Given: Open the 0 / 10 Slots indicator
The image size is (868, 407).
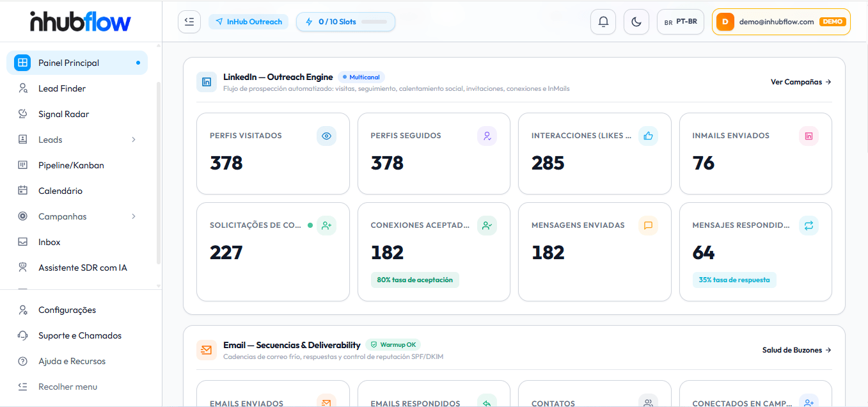Looking at the screenshot, I should click(345, 22).
